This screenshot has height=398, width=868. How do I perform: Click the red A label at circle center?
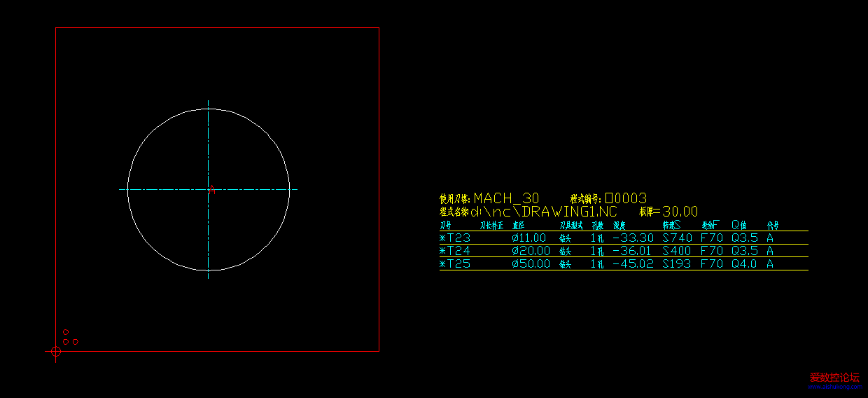(213, 190)
